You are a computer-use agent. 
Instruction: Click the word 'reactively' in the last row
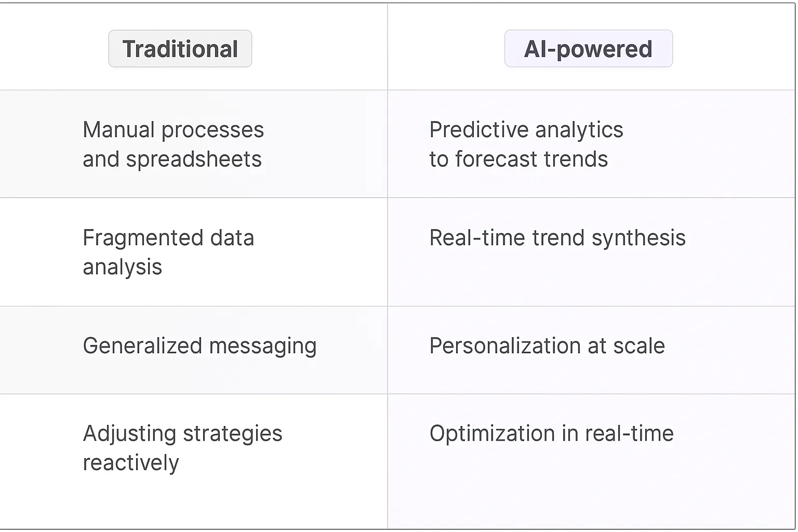131,462
